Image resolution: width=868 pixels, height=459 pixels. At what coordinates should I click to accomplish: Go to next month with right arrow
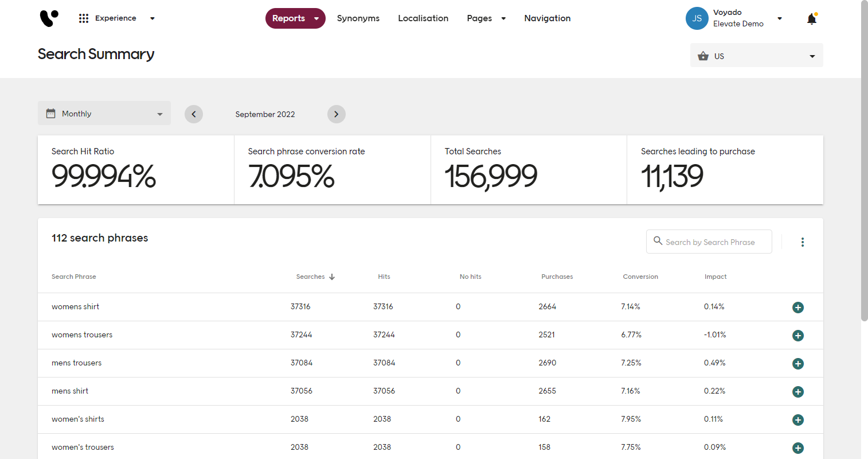click(x=337, y=114)
